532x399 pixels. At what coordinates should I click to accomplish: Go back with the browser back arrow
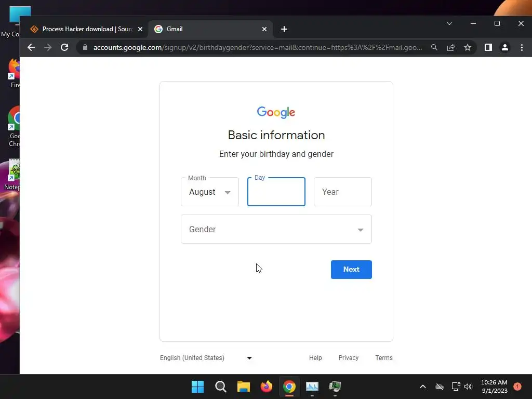click(31, 47)
